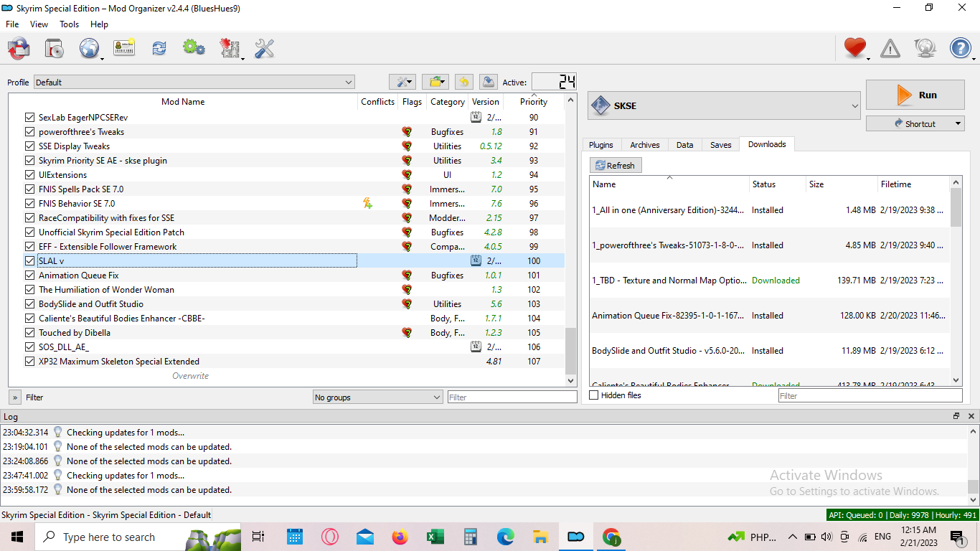The width and height of the screenshot is (980, 551).
Task: Disable the Animation Queue Fix mod
Action: [29, 275]
